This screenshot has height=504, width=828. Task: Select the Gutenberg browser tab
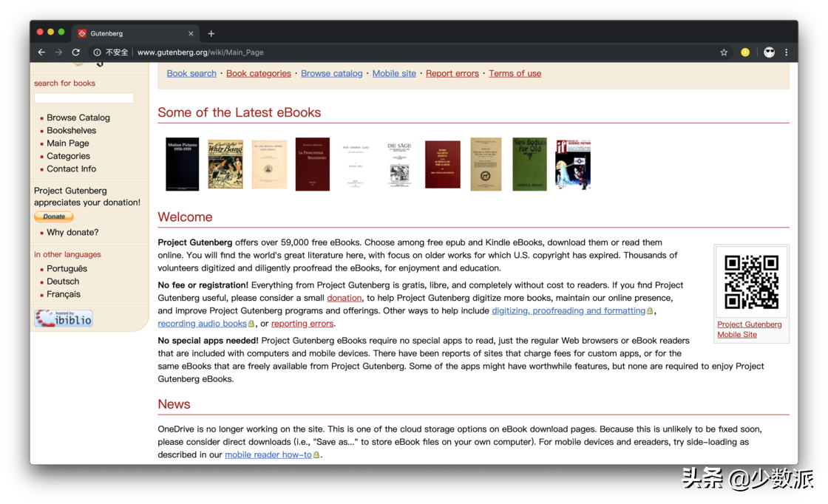[x=136, y=33]
